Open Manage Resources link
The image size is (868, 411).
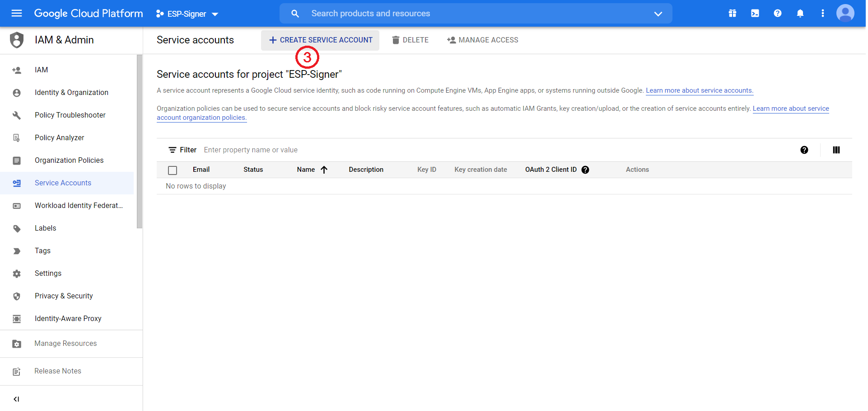click(66, 344)
